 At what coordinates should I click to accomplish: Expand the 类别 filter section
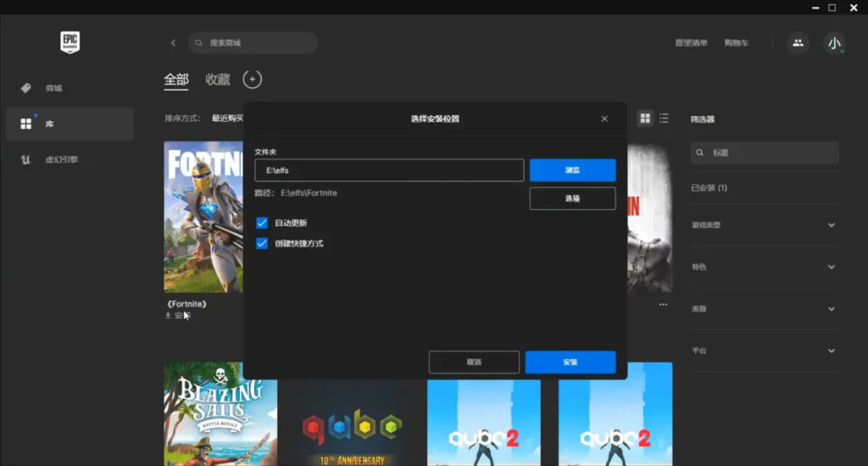764,308
